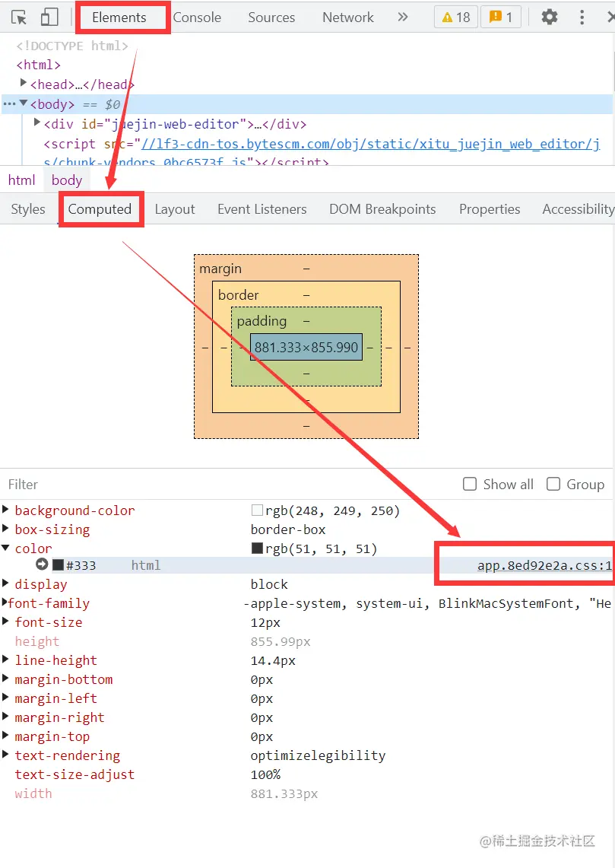
Task: Expand the box-sizing property
Action: [5, 528]
